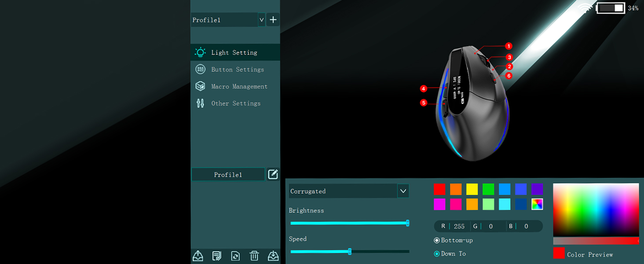This screenshot has width=644, height=264.
Task: Click the import download icon at bottom
Action: click(273, 256)
